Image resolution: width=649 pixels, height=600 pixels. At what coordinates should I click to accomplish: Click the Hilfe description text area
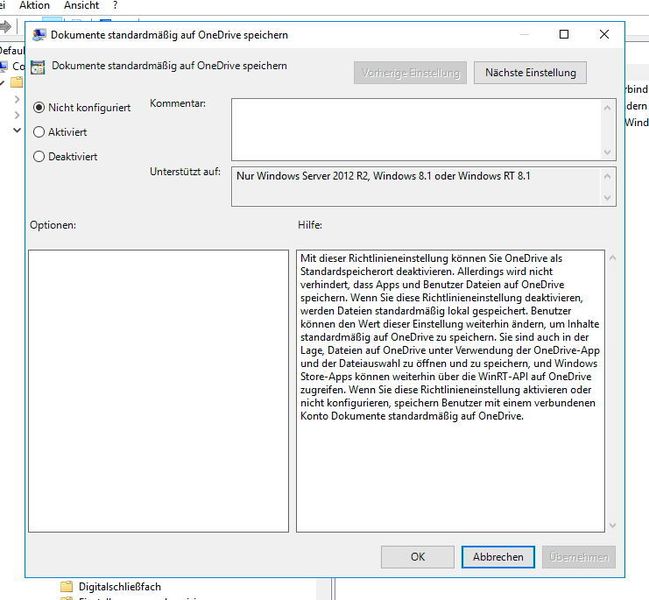click(450, 391)
